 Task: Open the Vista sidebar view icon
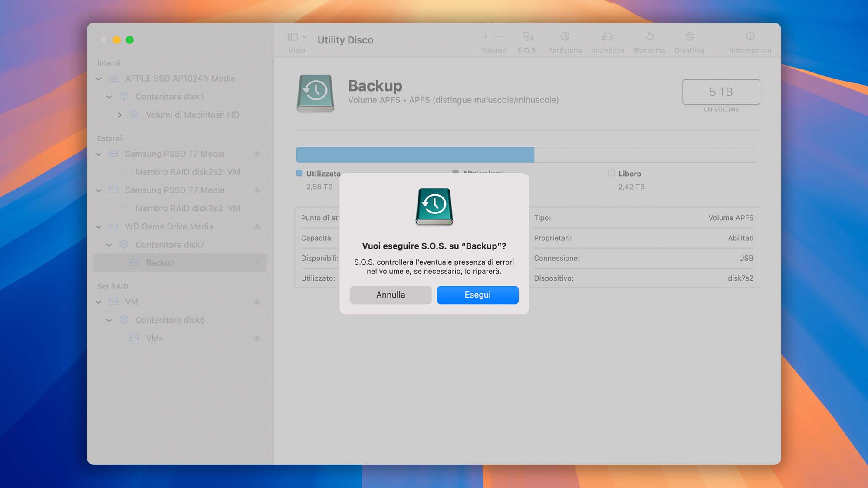293,37
